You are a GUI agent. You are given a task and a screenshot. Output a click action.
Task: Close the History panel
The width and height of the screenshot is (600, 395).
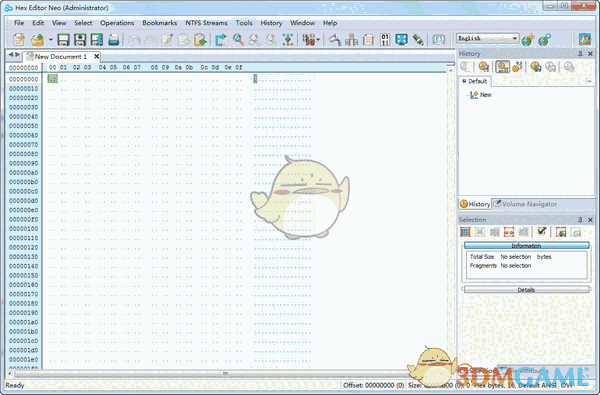click(x=590, y=54)
